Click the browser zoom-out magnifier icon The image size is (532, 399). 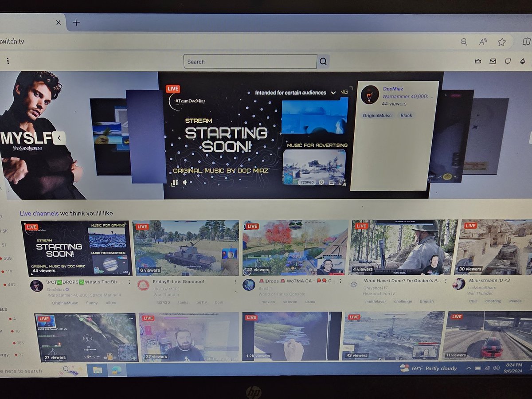(464, 42)
